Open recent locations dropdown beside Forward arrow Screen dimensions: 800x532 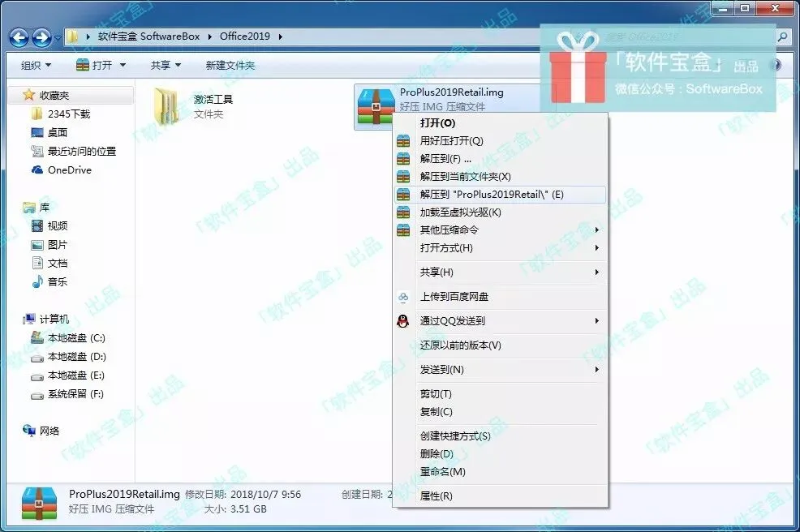[x=58, y=37]
